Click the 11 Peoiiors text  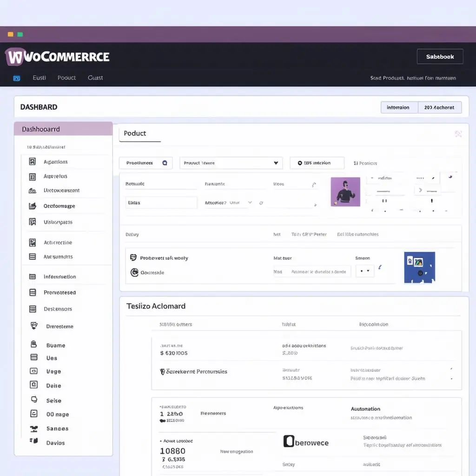365,163
